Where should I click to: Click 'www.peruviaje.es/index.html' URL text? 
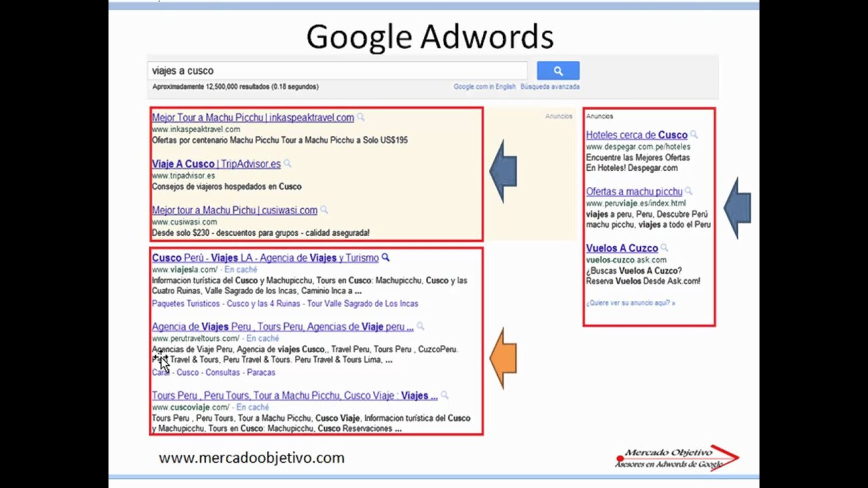[636, 203]
